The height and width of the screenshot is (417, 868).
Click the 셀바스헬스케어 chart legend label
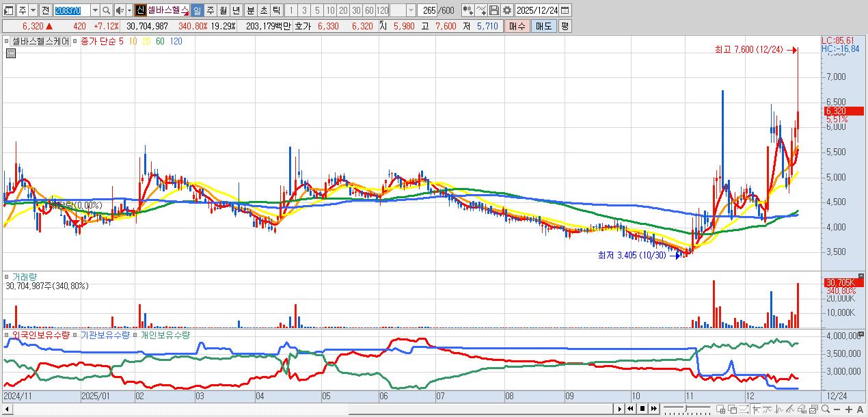[41, 41]
